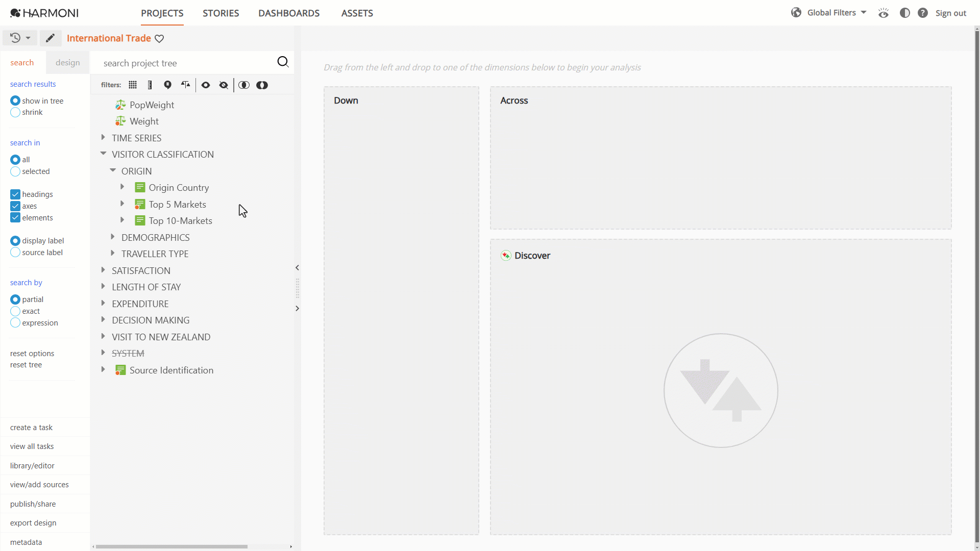Expand the Origin Country node
Screen dimensions: 980x551
click(122, 187)
